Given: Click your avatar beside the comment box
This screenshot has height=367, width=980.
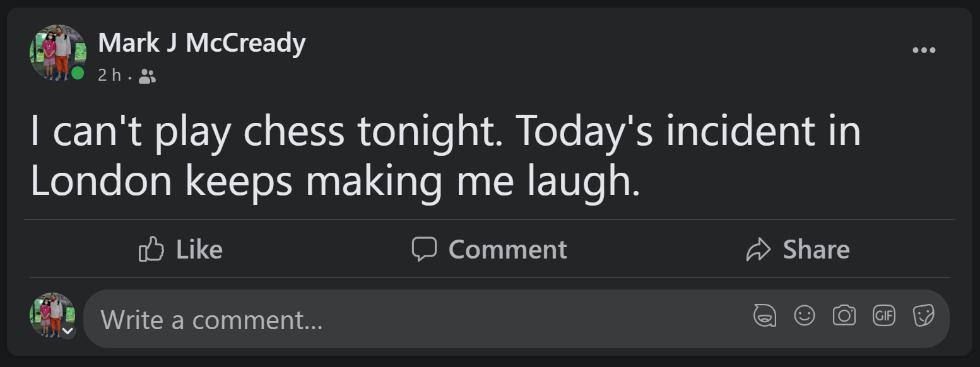Looking at the screenshot, I should [x=52, y=315].
